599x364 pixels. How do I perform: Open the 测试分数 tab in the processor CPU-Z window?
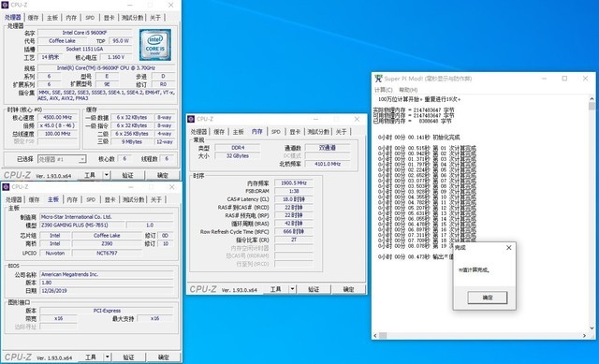133,18
